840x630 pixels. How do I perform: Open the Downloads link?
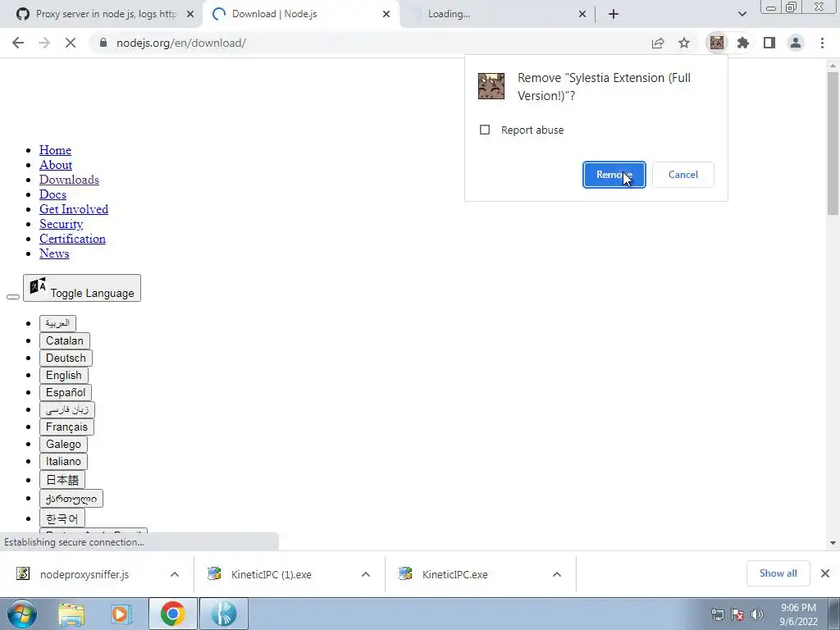click(69, 180)
